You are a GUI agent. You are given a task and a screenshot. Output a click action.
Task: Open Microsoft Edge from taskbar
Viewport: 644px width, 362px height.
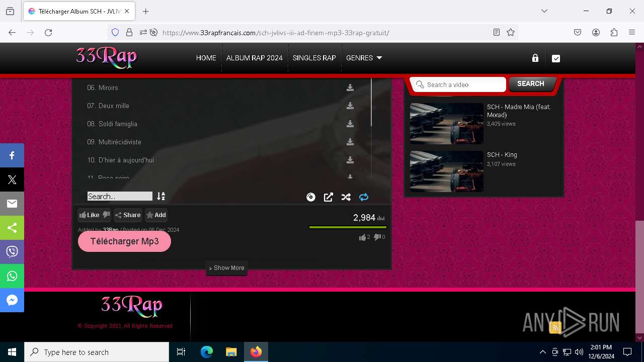(207, 352)
